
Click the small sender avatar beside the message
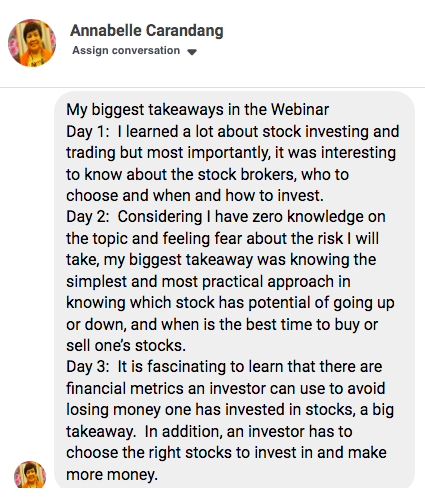click(30, 475)
